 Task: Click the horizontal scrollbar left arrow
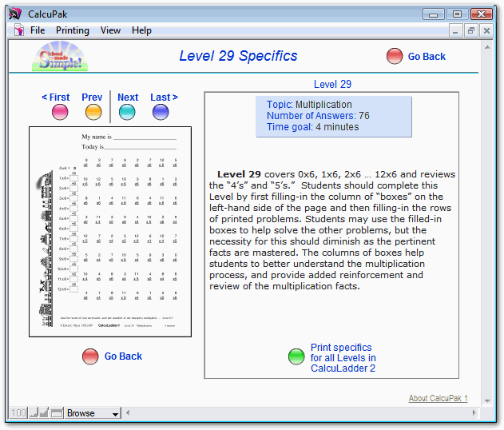click(x=128, y=412)
